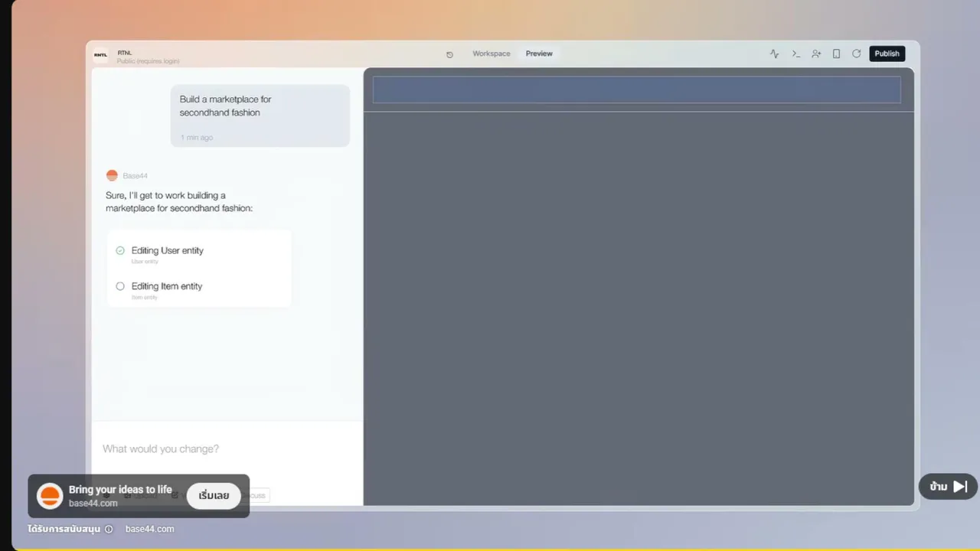
Task: Click the 'Bring your ideas to life' headline
Action: (120, 490)
